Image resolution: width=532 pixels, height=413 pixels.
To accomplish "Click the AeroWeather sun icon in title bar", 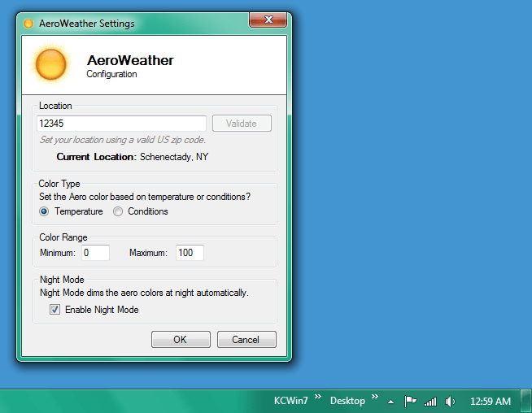I will tap(28, 24).
